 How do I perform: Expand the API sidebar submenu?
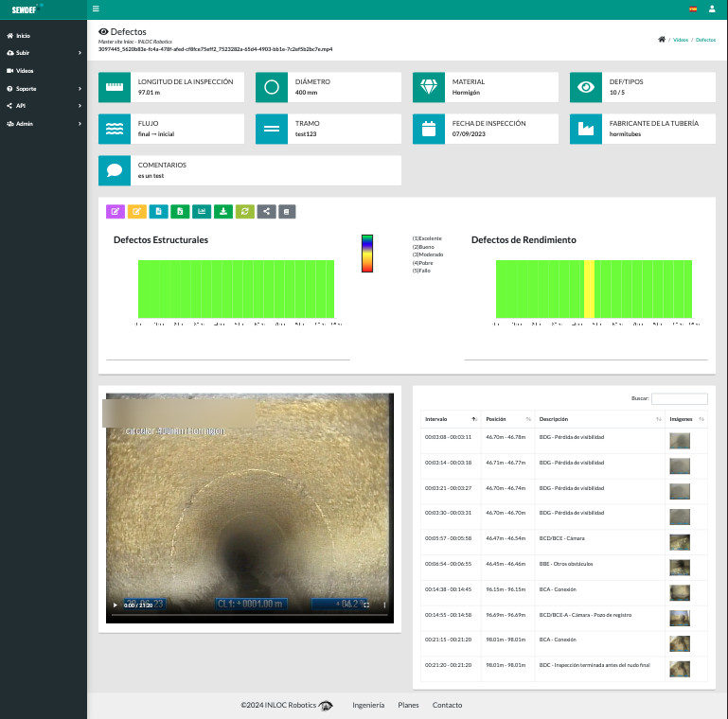[x=44, y=106]
